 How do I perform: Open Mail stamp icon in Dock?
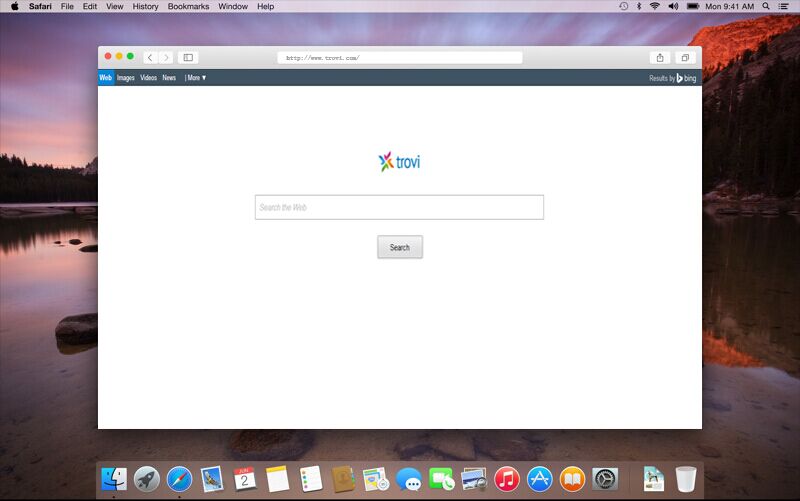212,479
